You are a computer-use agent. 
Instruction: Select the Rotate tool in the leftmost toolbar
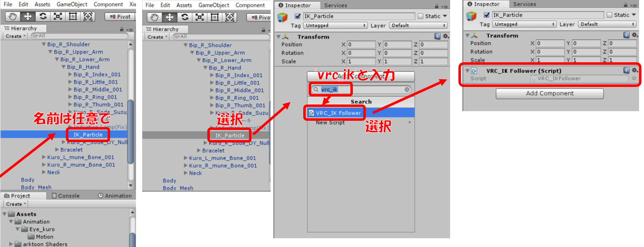coord(43,17)
